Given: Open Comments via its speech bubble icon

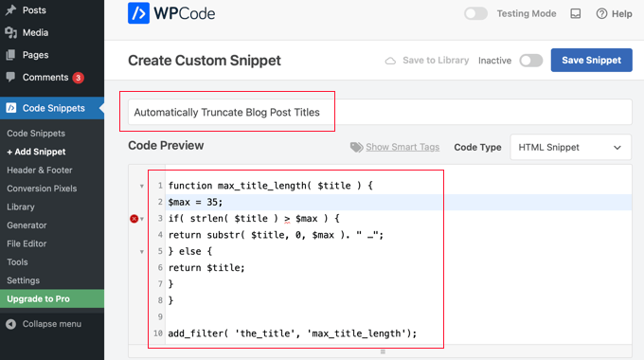Looking at the screenshot, I should click(x=10, y=77).
